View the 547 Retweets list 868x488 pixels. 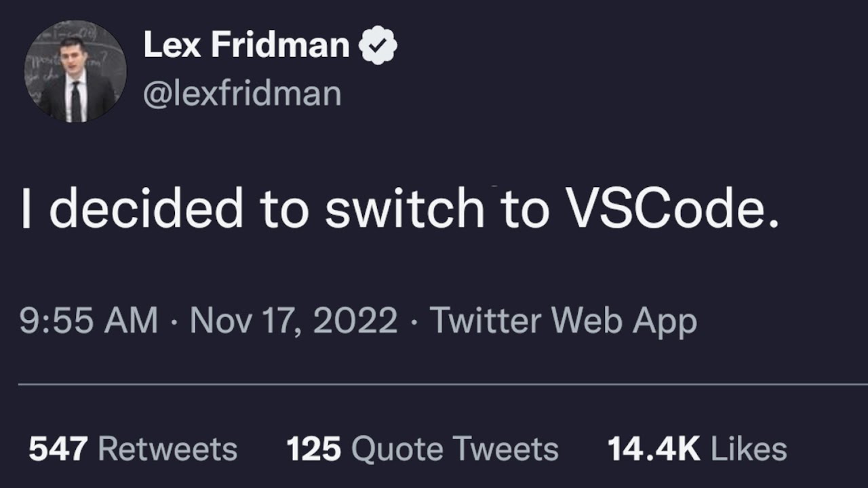(133, 449)
